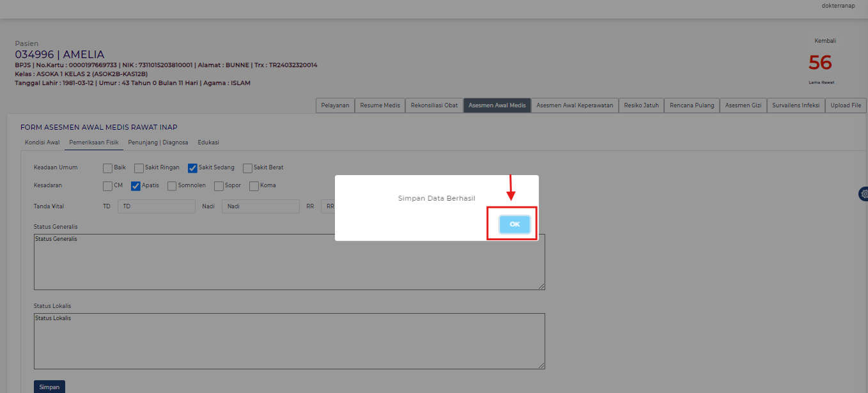Toggle the Sakit Ringan checkbox
Viewport: 868px width, 393px height.
pyautogui.click(x=139, y=168)
